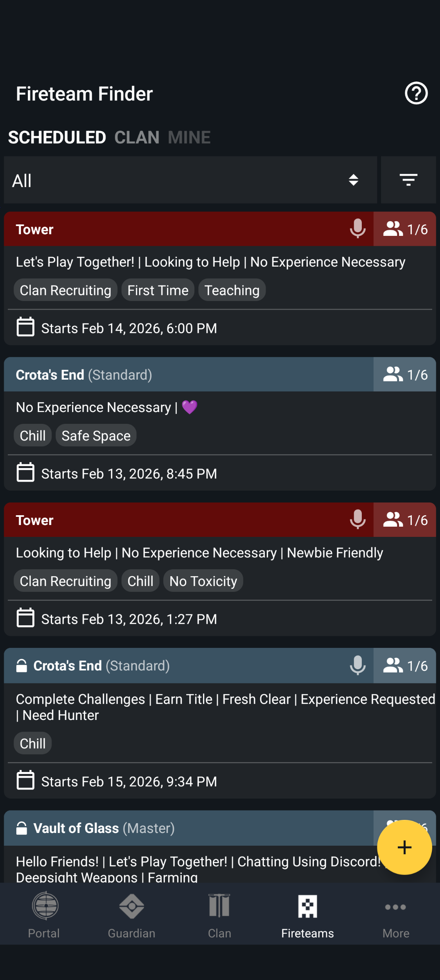Tap the yellow create fireteam plus button

point(404,847)
